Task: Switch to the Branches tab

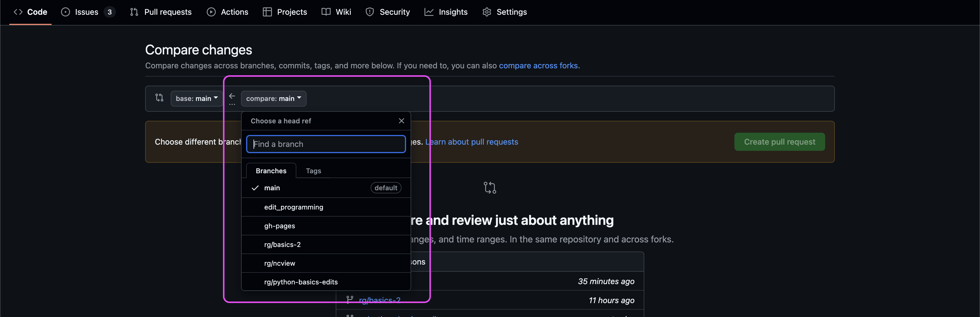Action: (x=271, y=171)
